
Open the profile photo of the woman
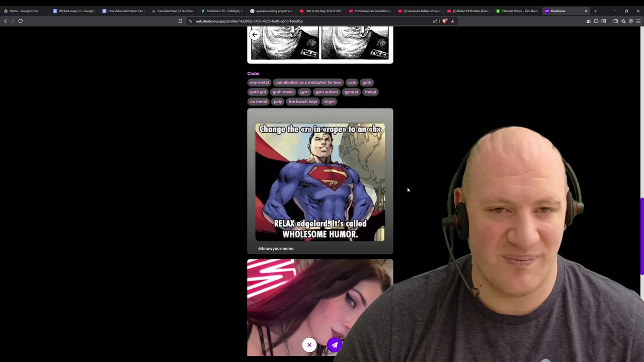[320, 308]
